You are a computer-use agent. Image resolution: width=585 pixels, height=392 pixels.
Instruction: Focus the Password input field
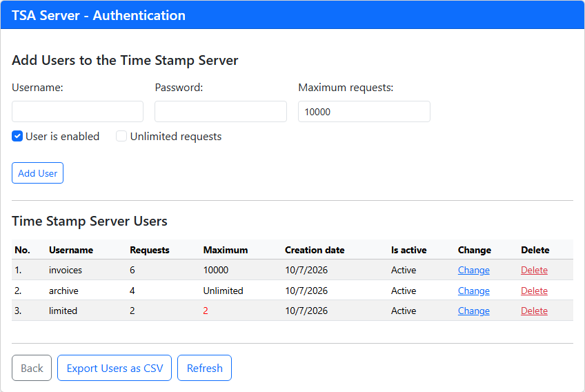point(221,111)
